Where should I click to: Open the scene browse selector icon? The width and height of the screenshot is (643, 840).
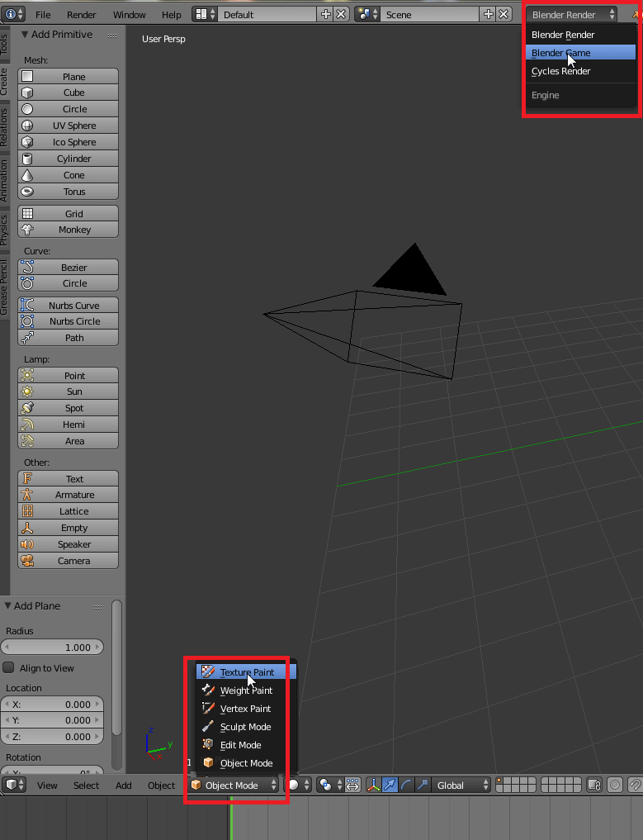pyautogui.click(x=367, y=15)
